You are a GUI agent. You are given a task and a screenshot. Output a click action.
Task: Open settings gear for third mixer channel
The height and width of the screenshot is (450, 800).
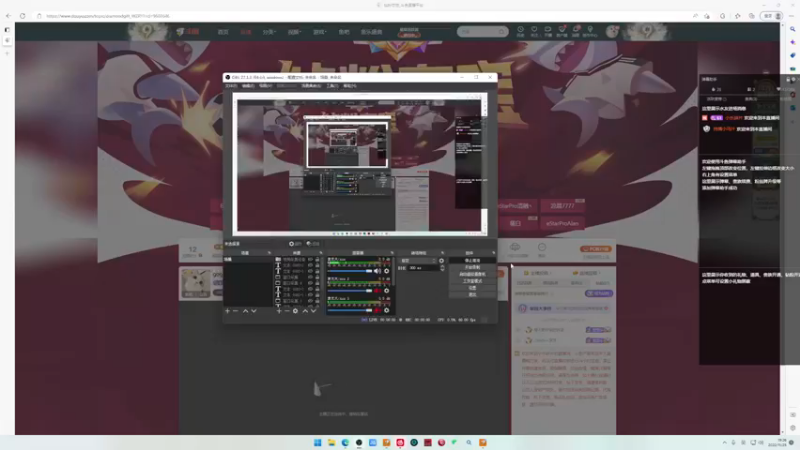pyautogui.click(x=386, y=310)
